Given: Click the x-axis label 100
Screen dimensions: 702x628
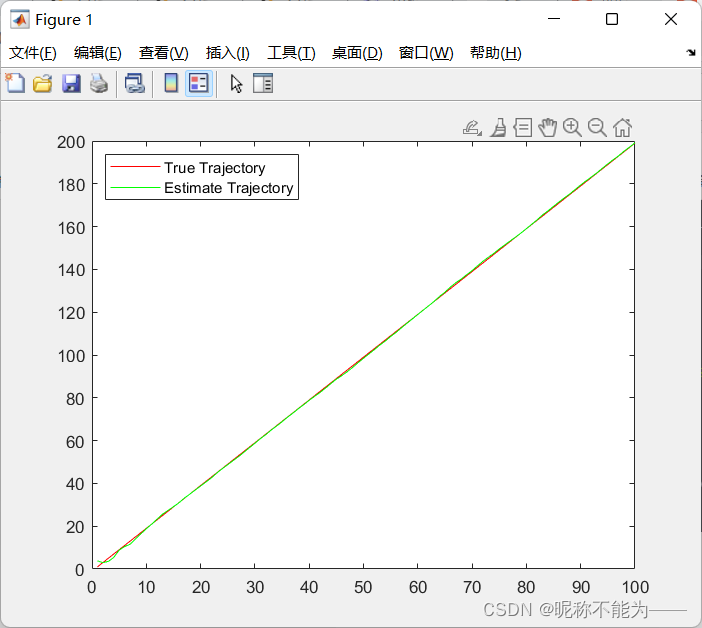Looking at the screenshot, I should (x=635, y=587).
